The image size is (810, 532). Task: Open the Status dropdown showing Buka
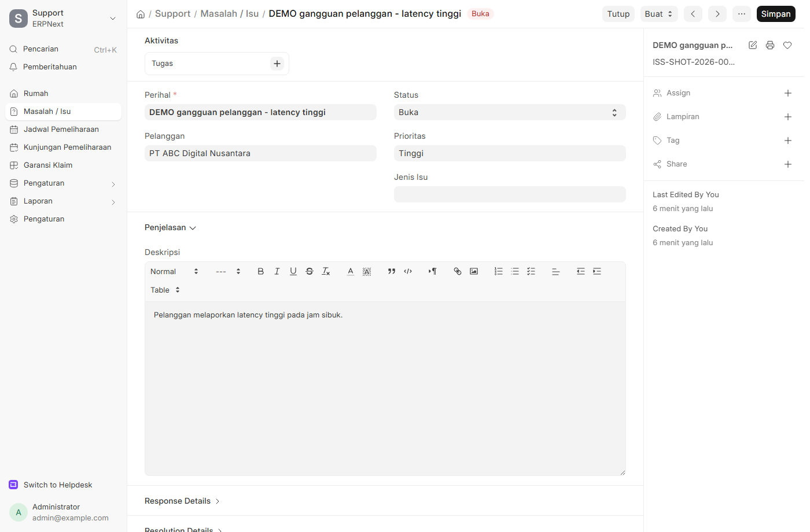tap(510, 112)
